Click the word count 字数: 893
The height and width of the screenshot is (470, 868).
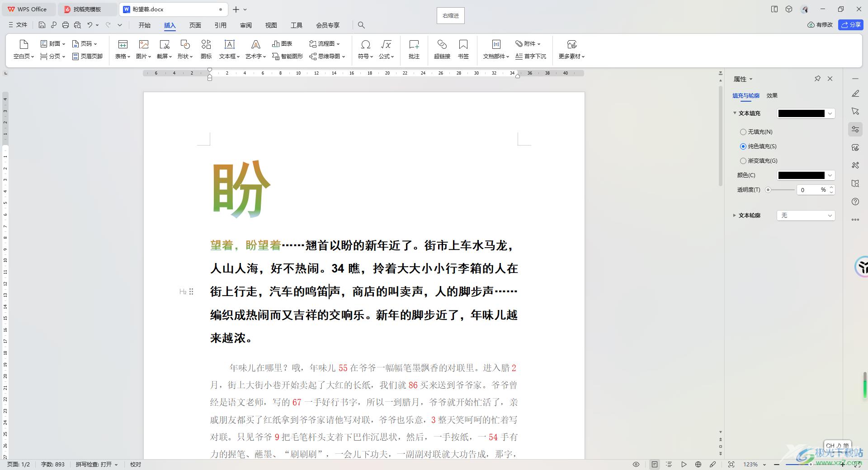[x=53, y=464]
